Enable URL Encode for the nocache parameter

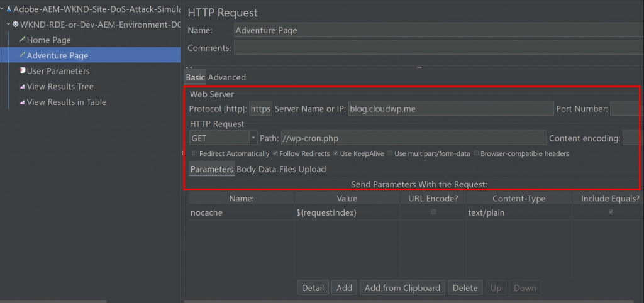tap(433, 212)
